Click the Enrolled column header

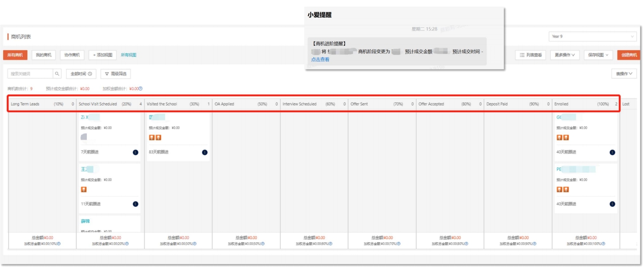[x=586, y=104]
